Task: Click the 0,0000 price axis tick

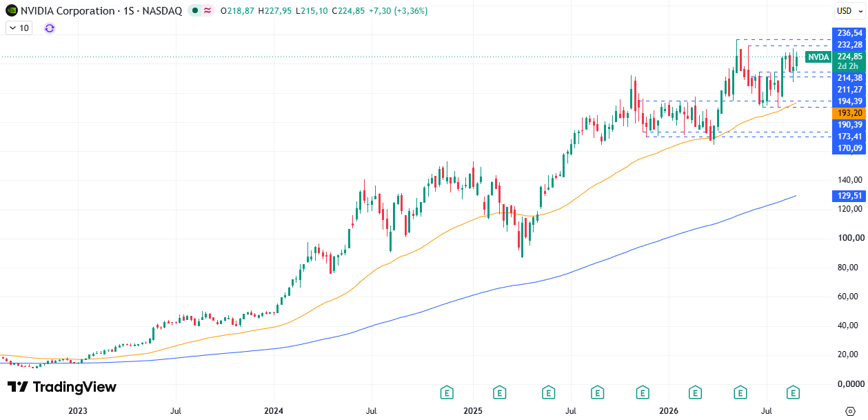Action: pyautogui.click(x=851, y=384)
